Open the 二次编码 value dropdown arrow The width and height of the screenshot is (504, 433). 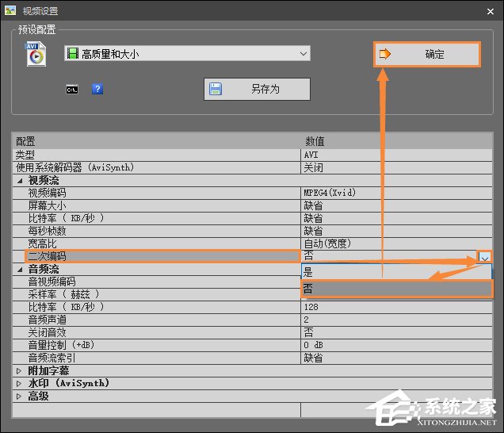click(x=484, y=257)
